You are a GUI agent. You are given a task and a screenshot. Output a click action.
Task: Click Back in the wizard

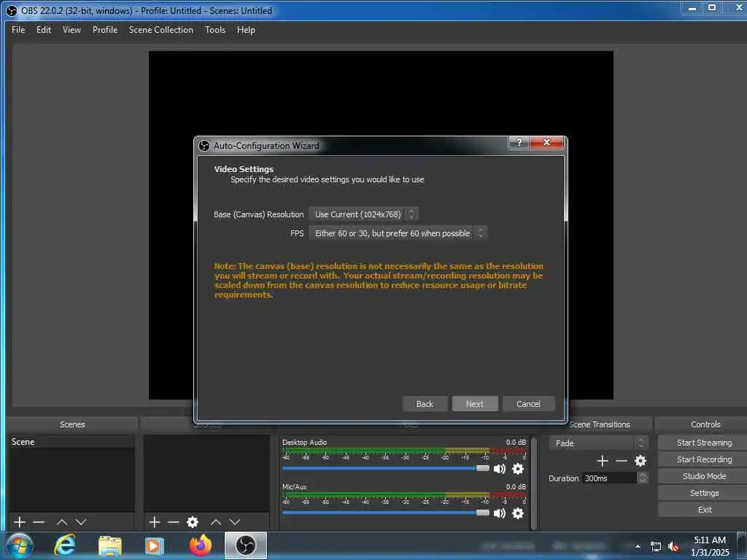(x=425, y=404)
